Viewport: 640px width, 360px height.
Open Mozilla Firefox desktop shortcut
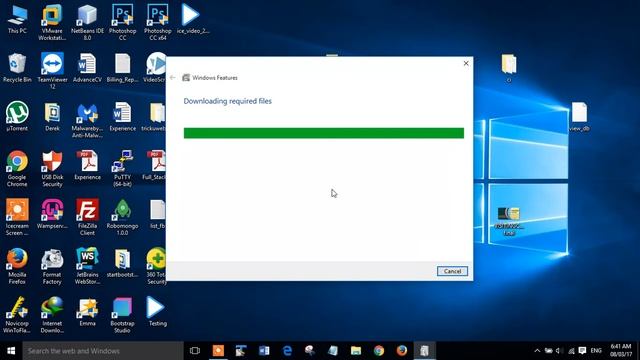coord(17,266)
